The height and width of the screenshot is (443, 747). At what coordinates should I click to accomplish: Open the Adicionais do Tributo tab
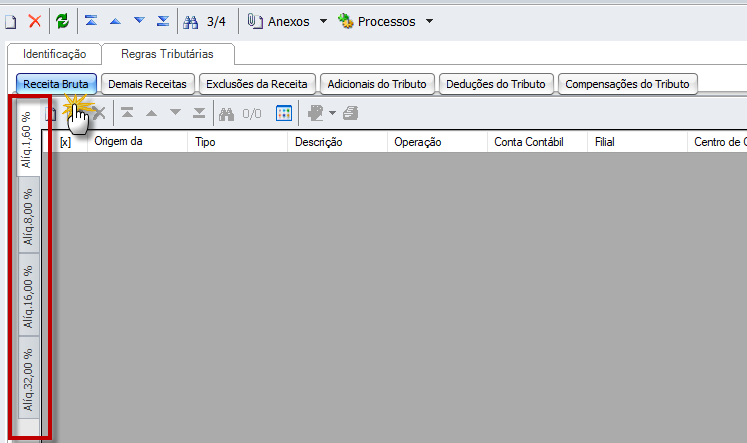coord(377,84)
